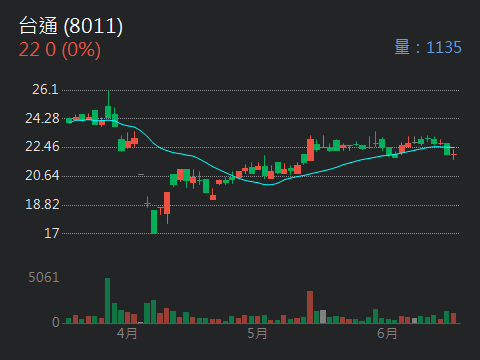This screenshot has height=360, width=480.
Task: Select the gray volume bar beside the tall red bar
Action: [323, 317]
